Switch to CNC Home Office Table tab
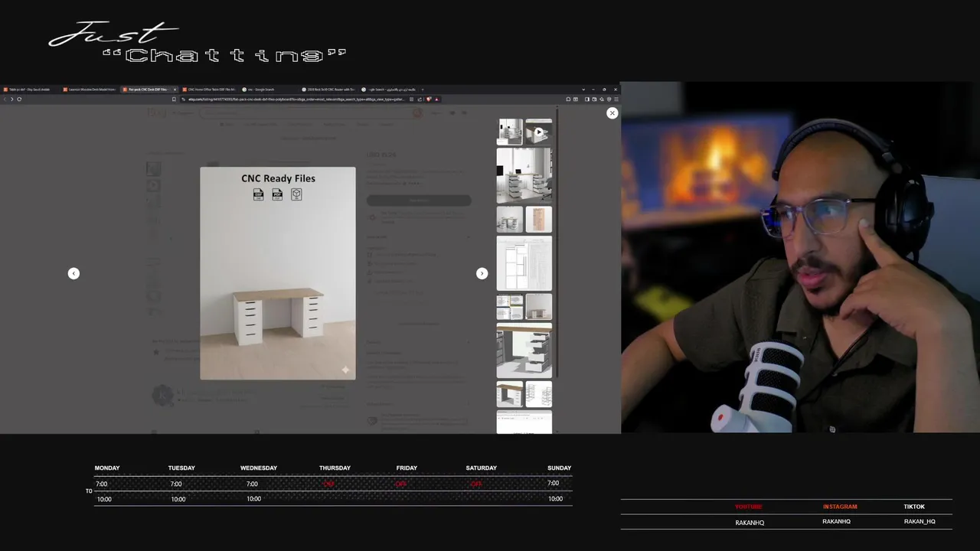 pyautogui.click(x=208, y=90)
